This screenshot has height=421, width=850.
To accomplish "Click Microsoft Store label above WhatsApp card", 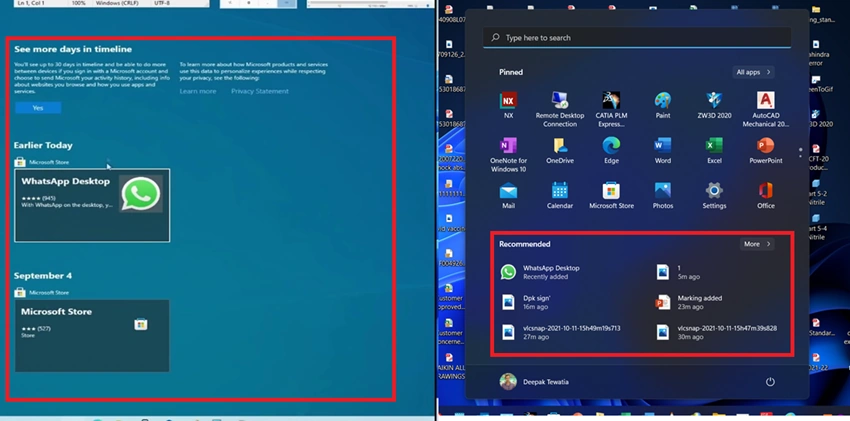I will pos(49,162).
